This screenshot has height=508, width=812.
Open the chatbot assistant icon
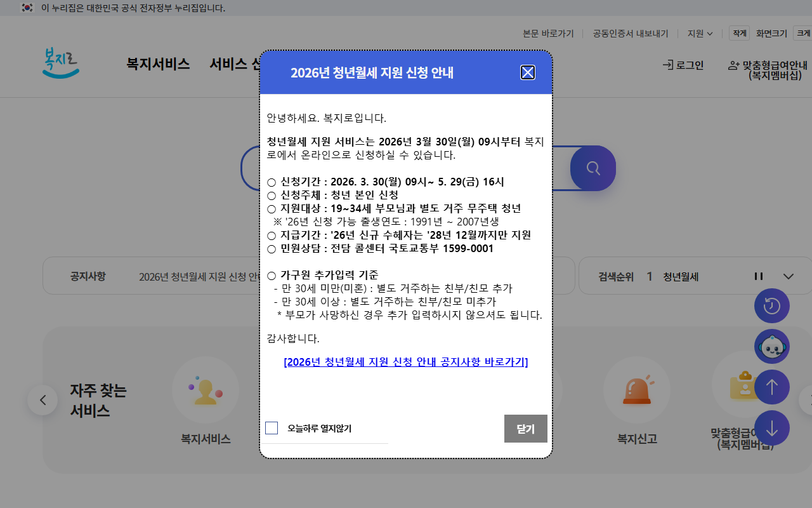click(771, 346)
